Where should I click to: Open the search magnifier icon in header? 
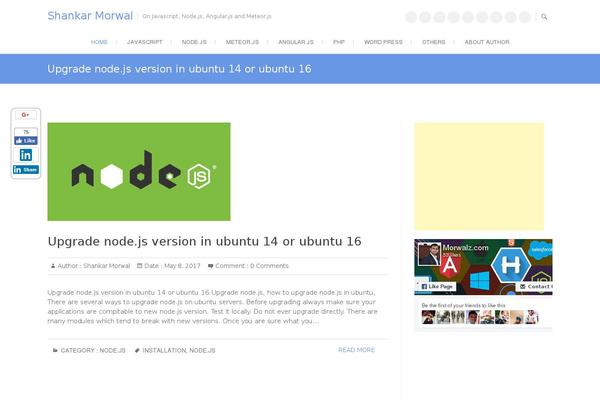coord(544,17)
